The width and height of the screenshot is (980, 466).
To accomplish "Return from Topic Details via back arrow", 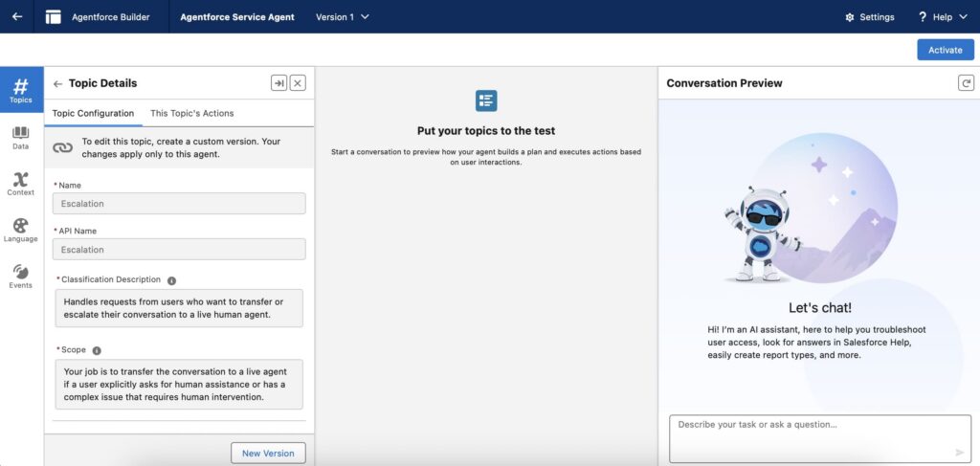I will (57, 83).
